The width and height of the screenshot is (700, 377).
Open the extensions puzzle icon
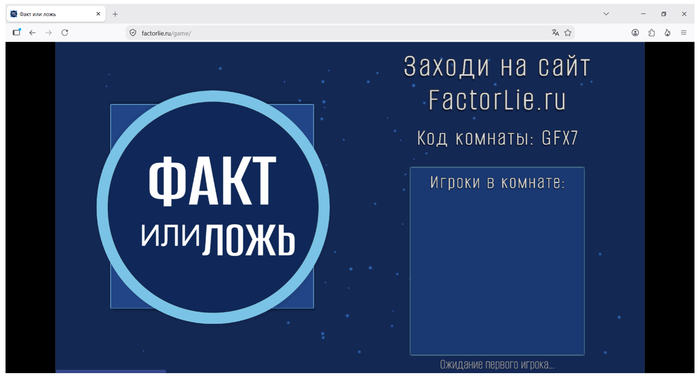click(x=651, y=33)
